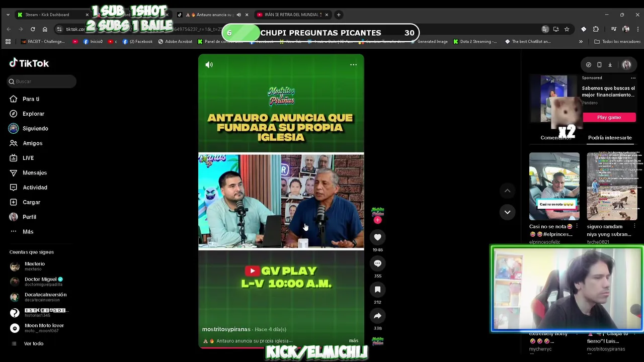The image size is (644, 362).
Task: Switch to the IRÁN SE RETIRA DEL MUNDIAL tab
Action: (293, 15)
